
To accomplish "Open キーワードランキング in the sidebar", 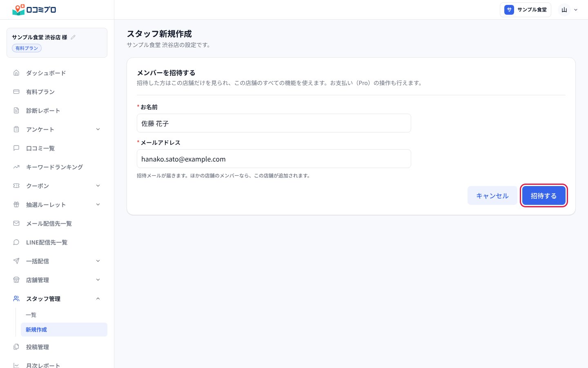I will [x=57, y=167].
